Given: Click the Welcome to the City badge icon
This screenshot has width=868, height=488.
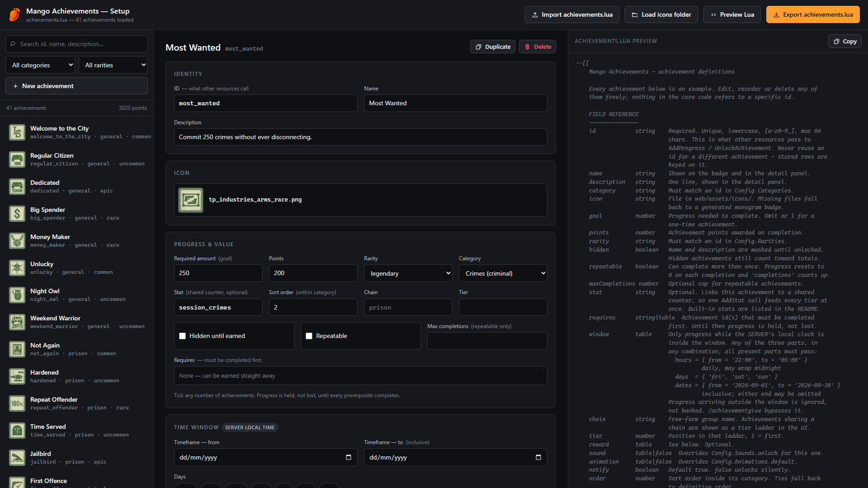Looking at the screenshot, I should (x=17, y=132).
